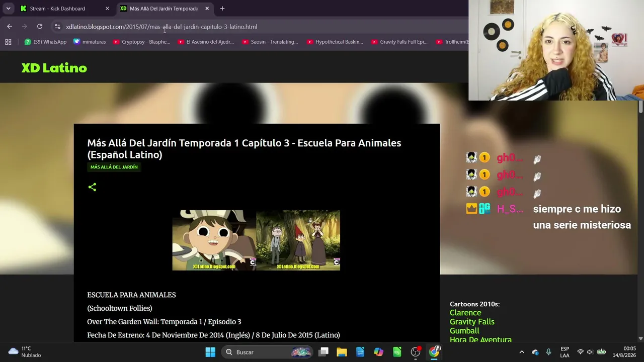The height and width of the screenshot is (362, 644).
Task: Click the green share icon
Action: [x=92, y=187]
